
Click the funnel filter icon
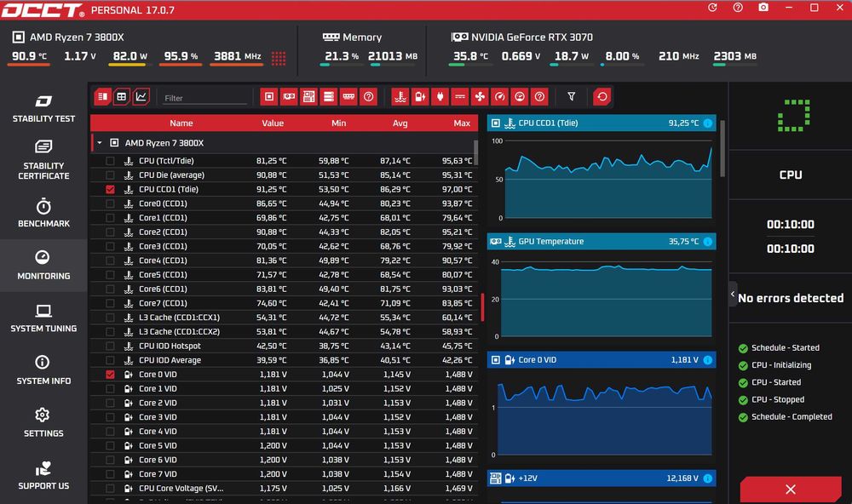point(572,97)
